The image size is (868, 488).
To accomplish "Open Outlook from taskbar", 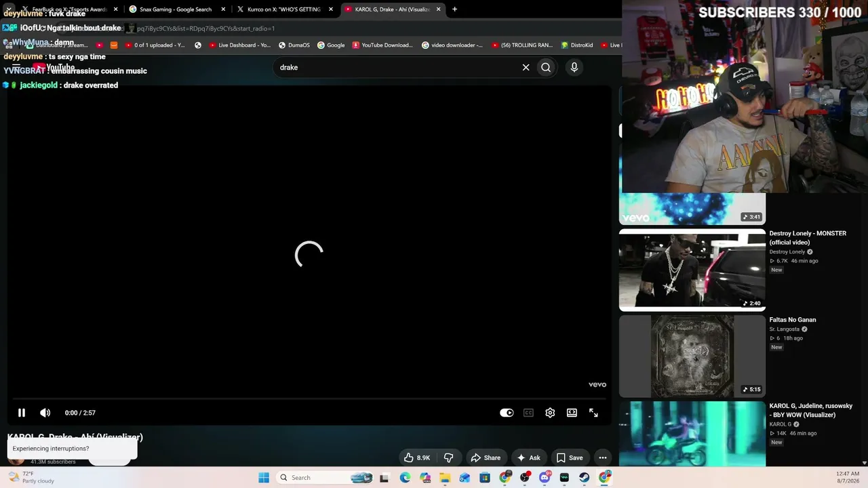I will [465, 478].
